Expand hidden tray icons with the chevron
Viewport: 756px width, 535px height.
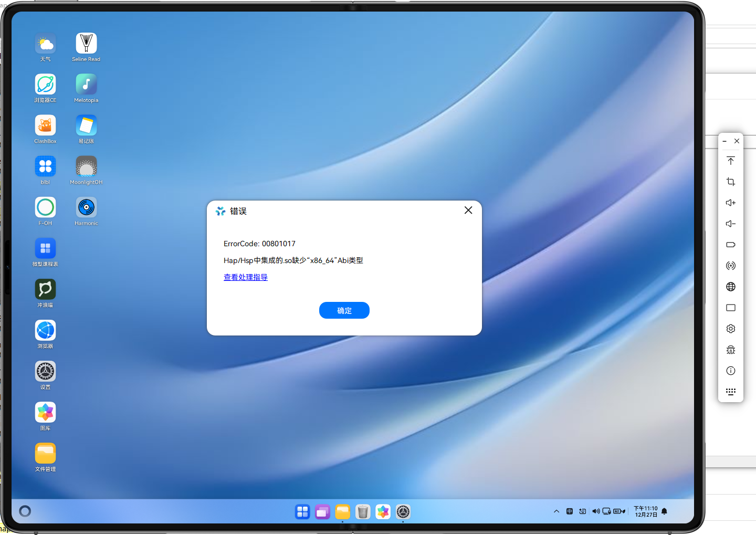556,511
